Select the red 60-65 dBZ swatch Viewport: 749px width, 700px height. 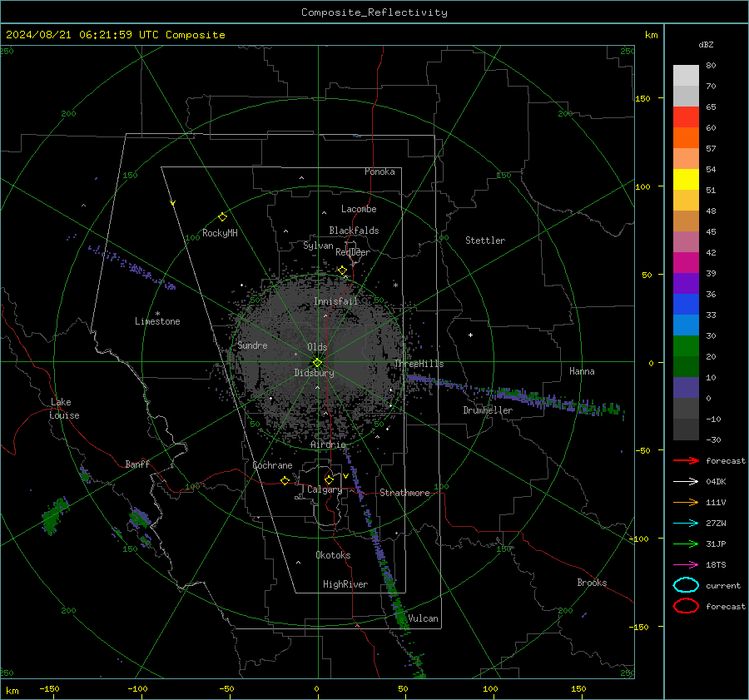click(686, 117)
